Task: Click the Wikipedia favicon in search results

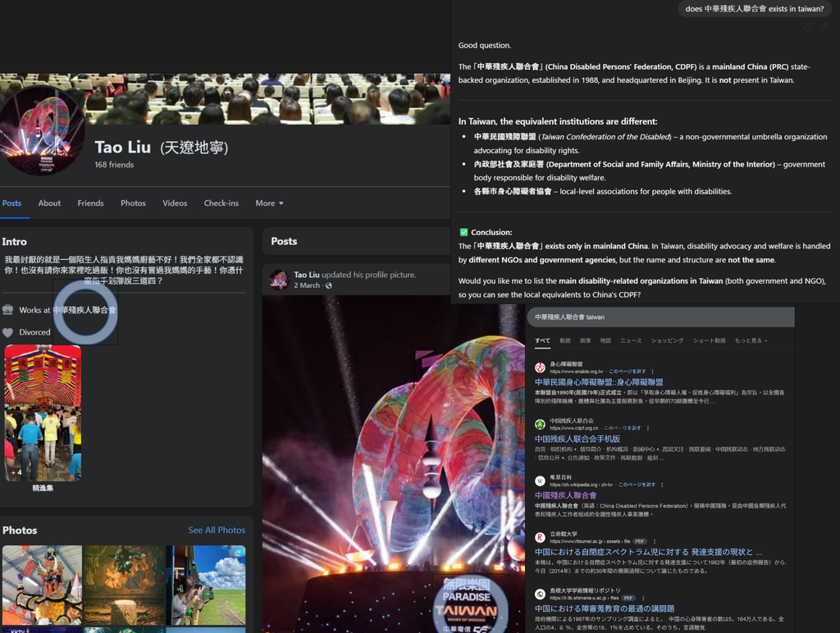Action: 540,481
